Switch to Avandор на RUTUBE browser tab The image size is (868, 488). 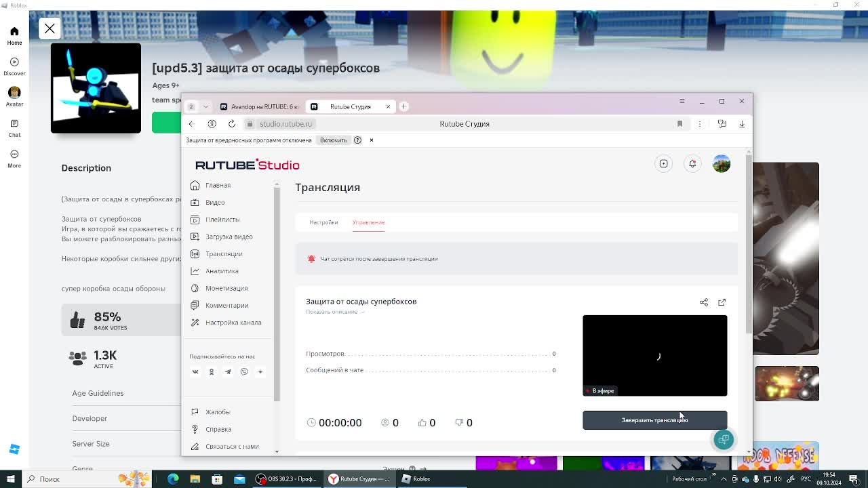coord(260,106)
